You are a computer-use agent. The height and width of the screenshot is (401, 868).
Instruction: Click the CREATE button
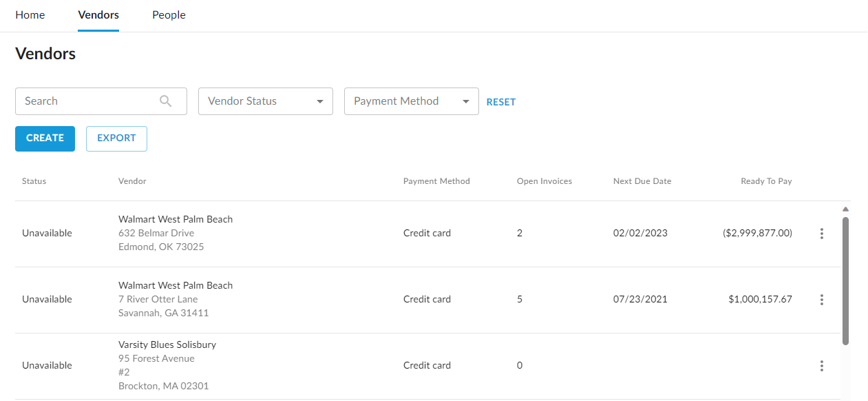pos(45,138)
